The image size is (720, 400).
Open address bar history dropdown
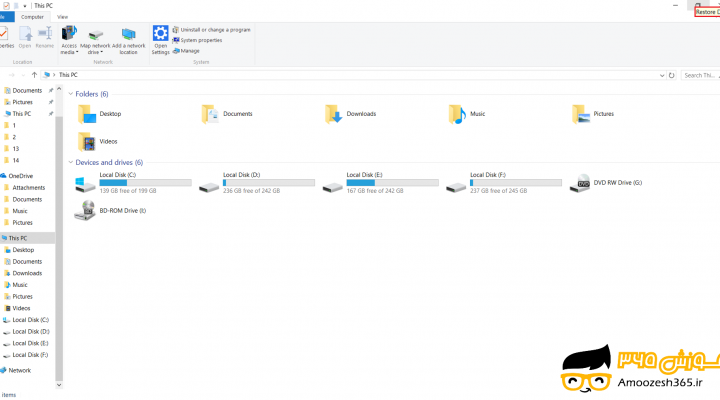click(x=662, y=75)
